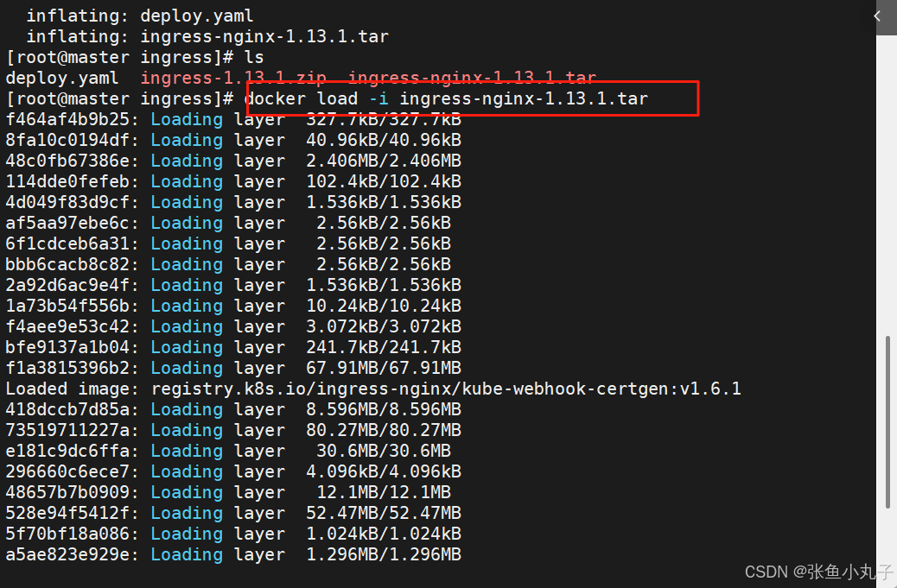Click the 'docker load -i ingress-nginx-1.13.1.tar' command

(447, 98)
